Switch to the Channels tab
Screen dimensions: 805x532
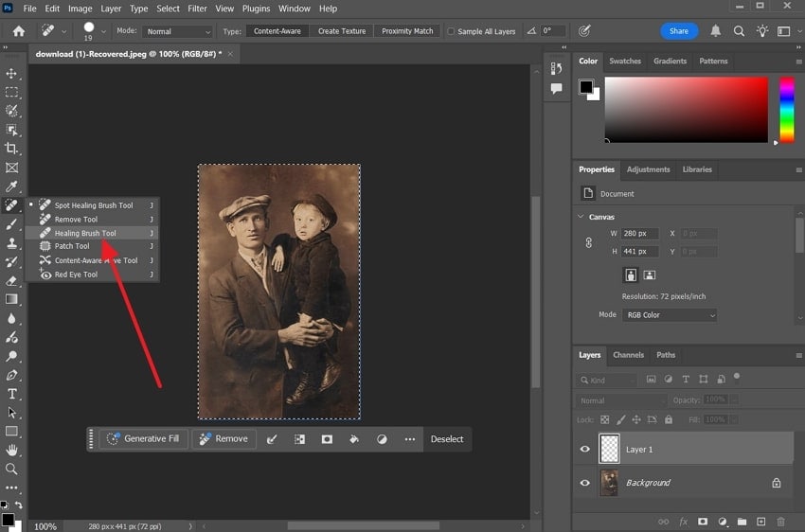(628, 355)
